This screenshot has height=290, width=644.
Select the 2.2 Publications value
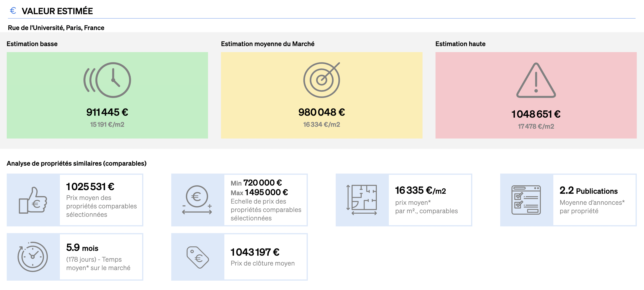588,190
